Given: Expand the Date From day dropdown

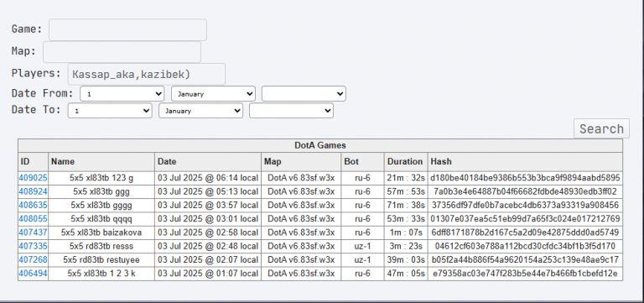Looking at the screenshot, I should click(x=122, y=94).
